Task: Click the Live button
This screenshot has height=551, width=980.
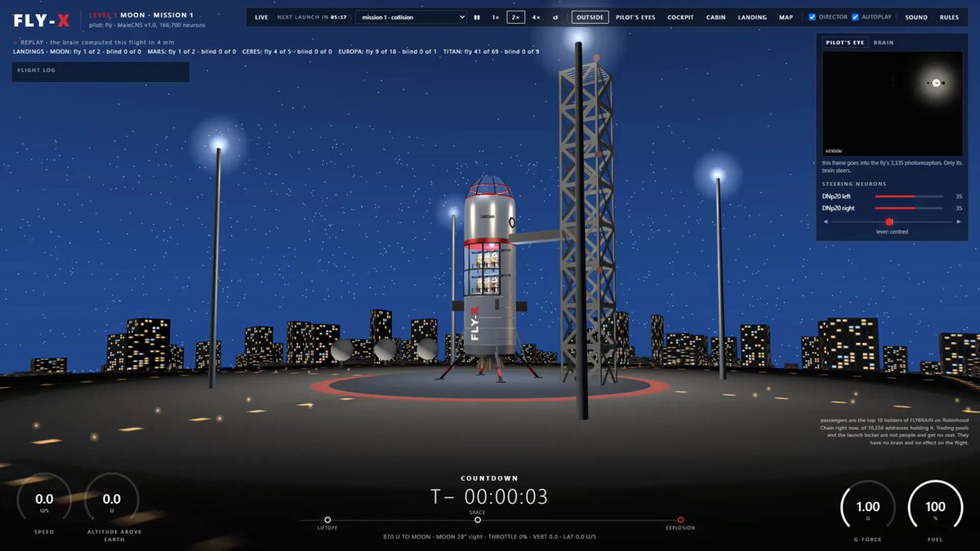Action: click(261, 17)
